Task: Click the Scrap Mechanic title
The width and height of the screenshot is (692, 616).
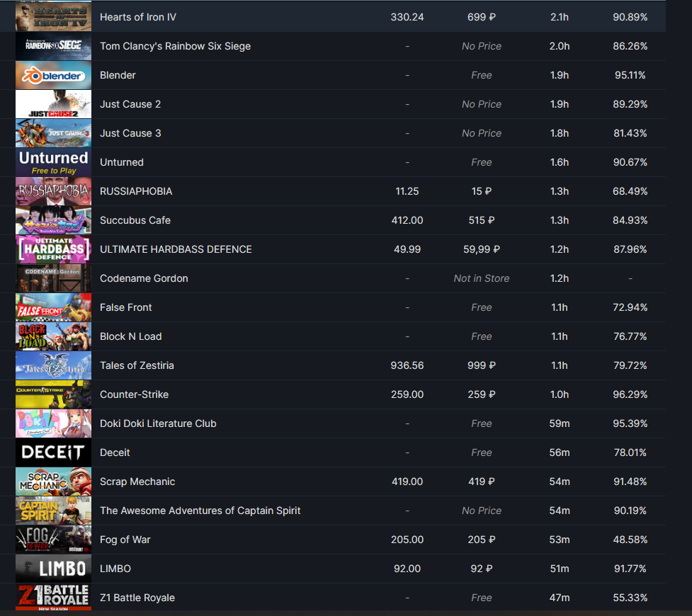Action: [x=137, y=482]
